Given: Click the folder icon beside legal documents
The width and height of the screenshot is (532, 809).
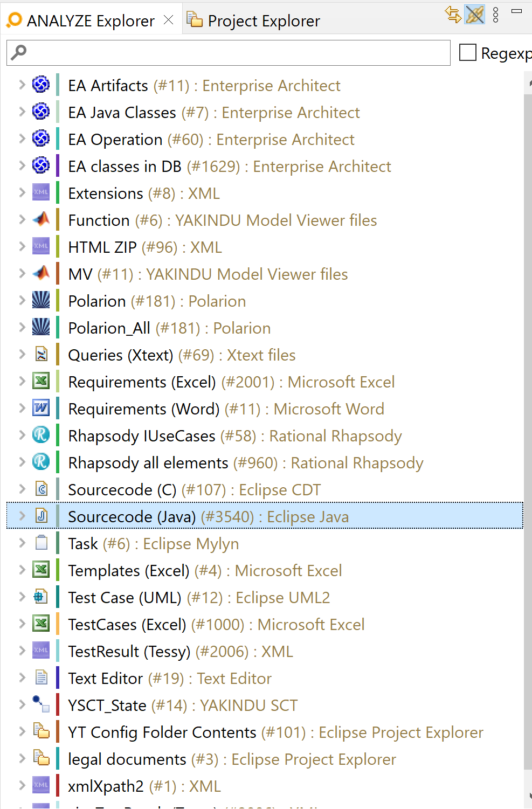Looking at the screenshot, I should [x=41, y=758].
